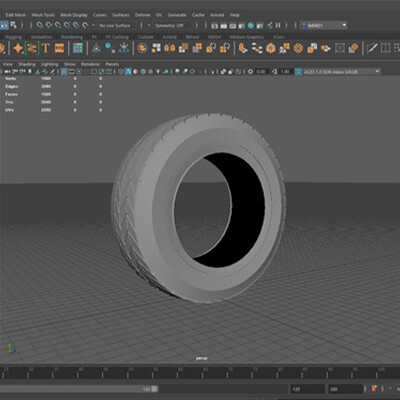Click the orange wheel-shaped shelf icon

[298, 48]
